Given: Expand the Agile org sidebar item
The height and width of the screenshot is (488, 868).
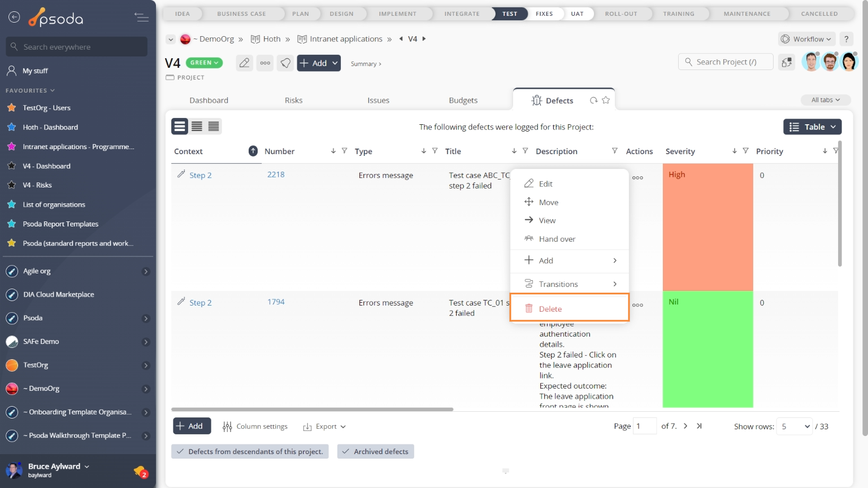Looking at the screenshot, I should point(146,271).
